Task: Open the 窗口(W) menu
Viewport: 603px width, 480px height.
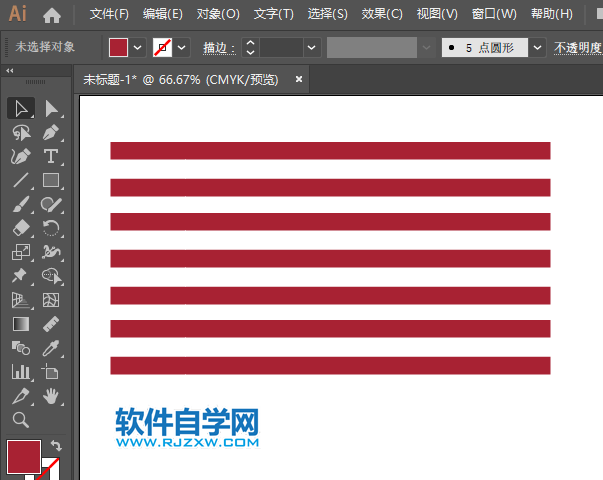Action: (x=494, y=14)
